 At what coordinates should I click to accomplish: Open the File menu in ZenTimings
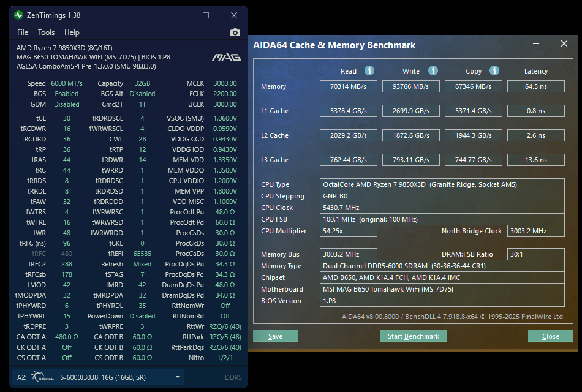point(23,32)
